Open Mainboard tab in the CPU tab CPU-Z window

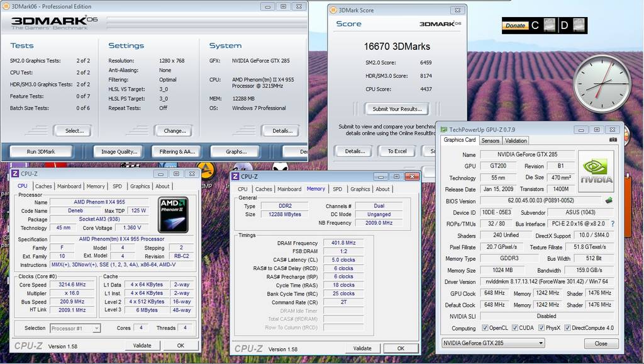pyautogui.click(x=69, y=186)
